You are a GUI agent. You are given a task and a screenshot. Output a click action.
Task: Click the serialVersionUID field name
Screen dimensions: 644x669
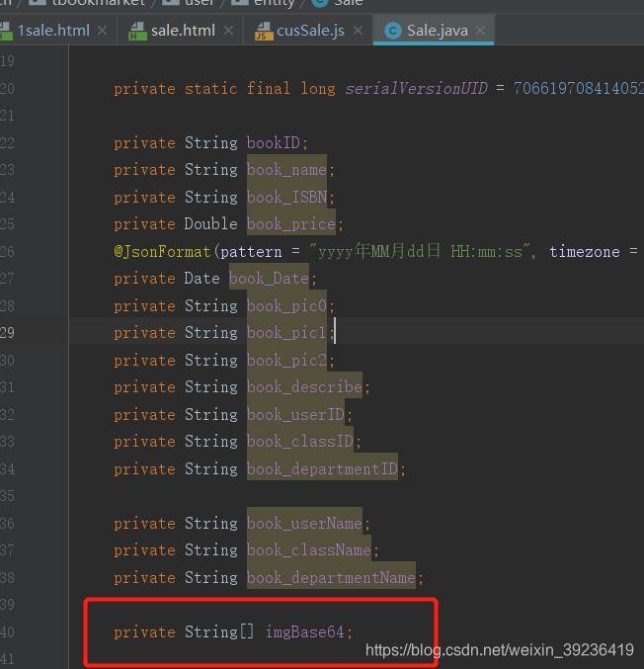(416, 88)
